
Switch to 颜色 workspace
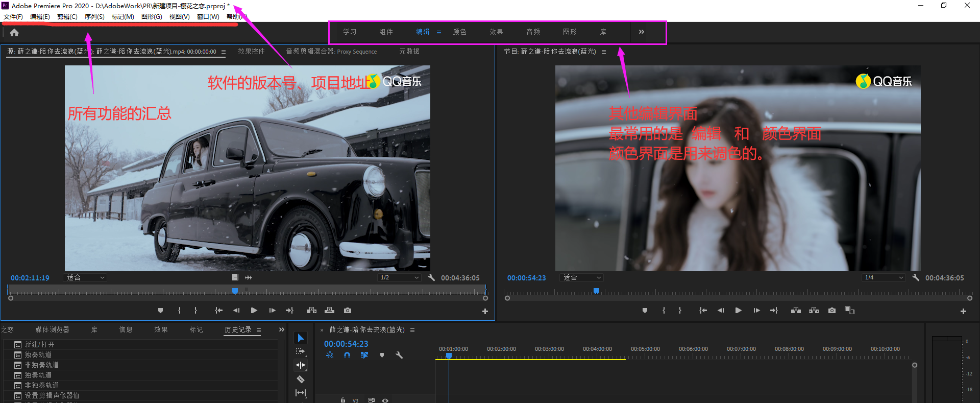tap(460, 32)
